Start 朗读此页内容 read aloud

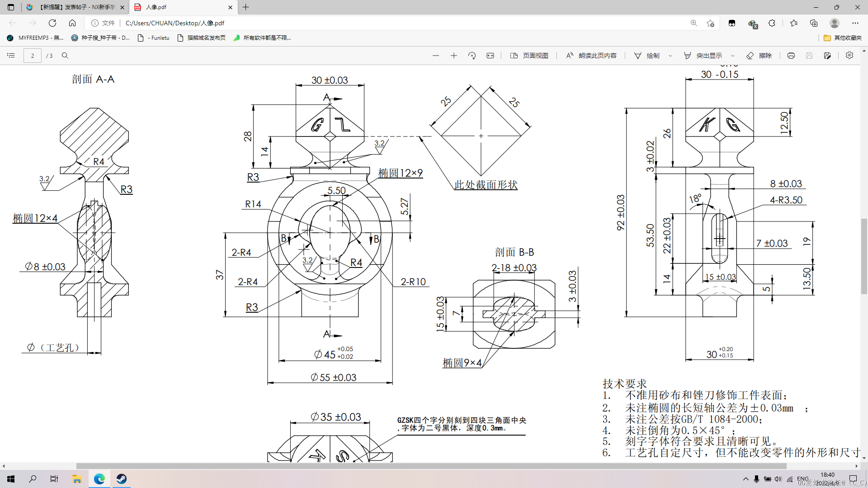(591, 56)
